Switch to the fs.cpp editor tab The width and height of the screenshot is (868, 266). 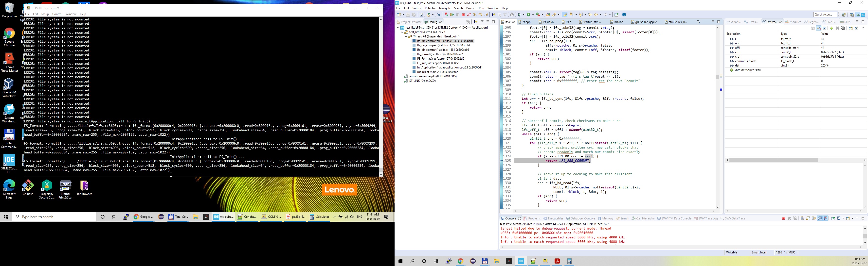coord(527,21)
